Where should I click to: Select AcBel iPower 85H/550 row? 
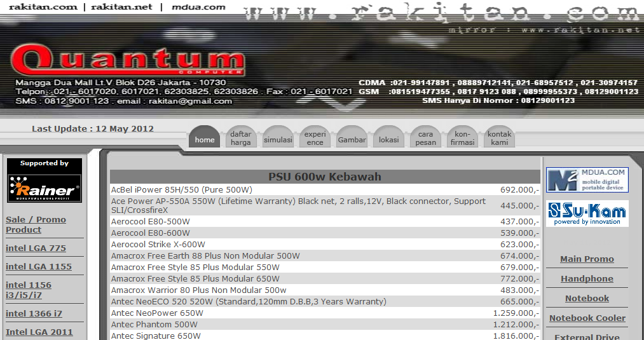pos(325,190)
